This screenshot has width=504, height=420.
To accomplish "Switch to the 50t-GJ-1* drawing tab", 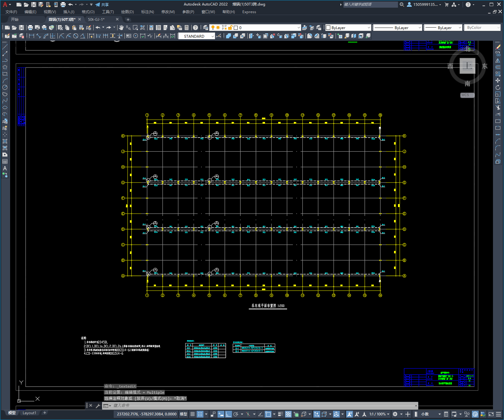I will point(97,19).
